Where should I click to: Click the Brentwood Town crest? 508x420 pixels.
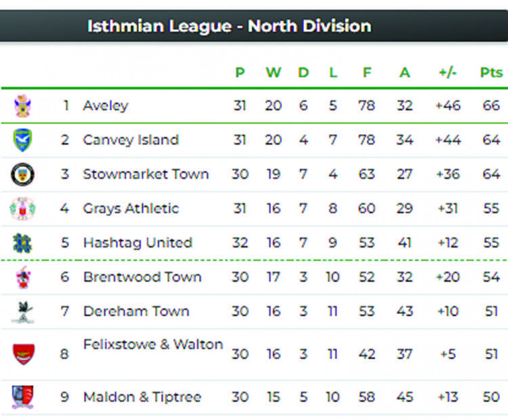coord(23,278)
